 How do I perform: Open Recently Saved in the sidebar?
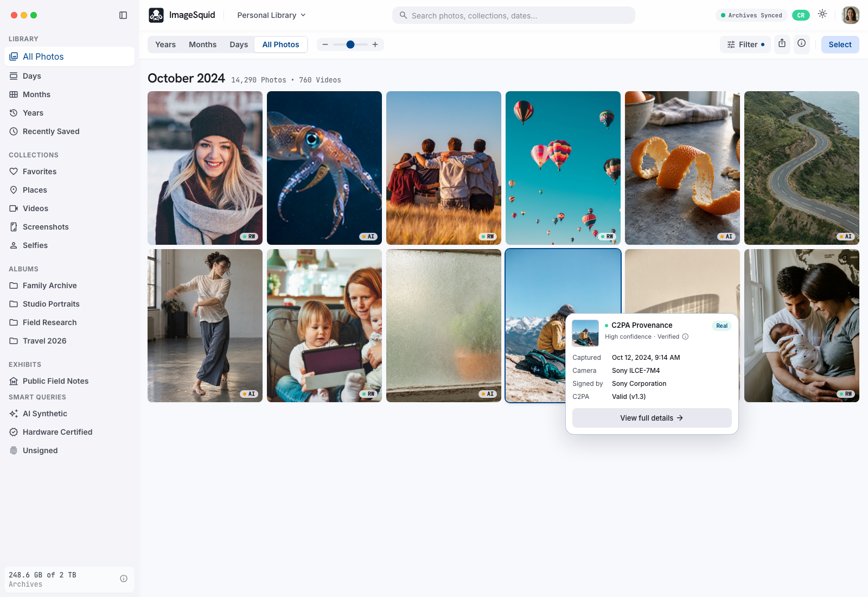point(69,131)
